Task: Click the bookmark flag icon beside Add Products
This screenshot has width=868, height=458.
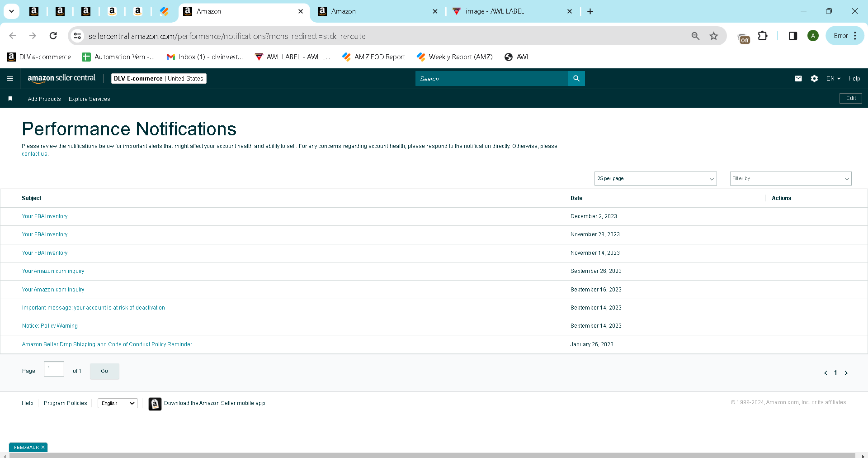Action: 10,99
